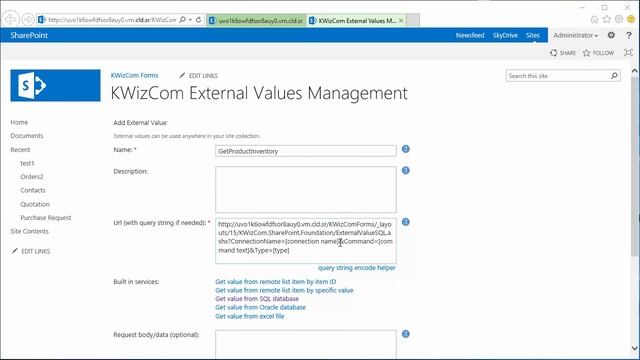The height and width of the screenshot is (360, 640).
Task: Open the Newsfeed link
Action: pyautogui.click(x=470, y=35)
